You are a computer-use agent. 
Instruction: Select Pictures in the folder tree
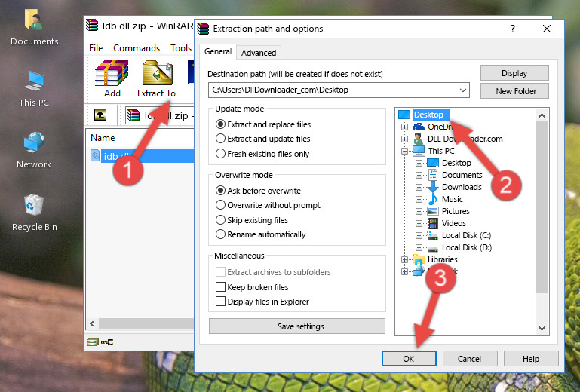[x=456, y=211]
